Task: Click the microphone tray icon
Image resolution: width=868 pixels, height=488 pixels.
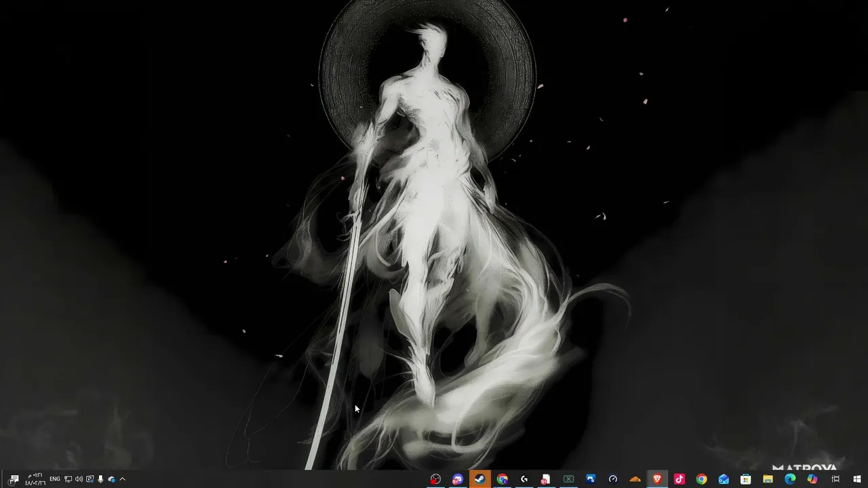Action: [100, 479]
